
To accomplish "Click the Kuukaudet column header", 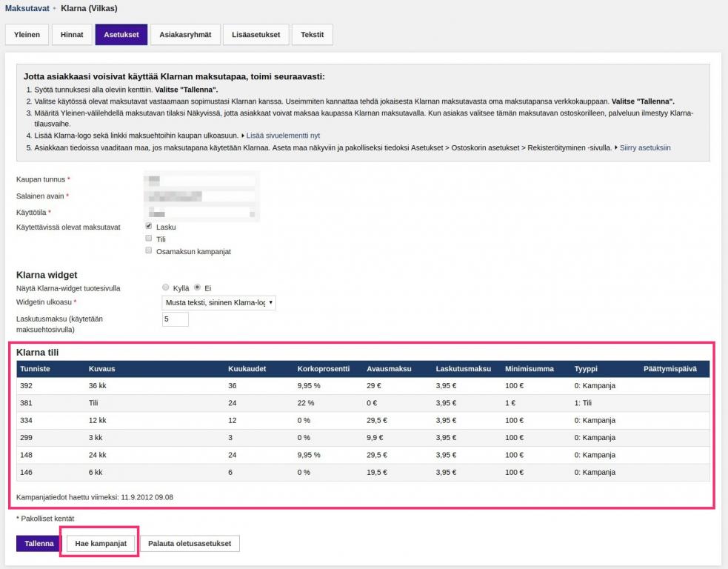I will (247, 369).
